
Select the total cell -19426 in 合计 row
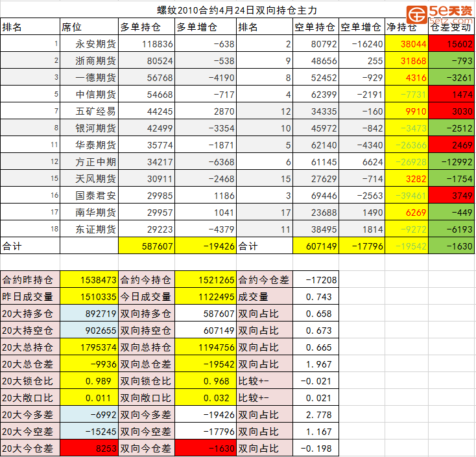pos(206,246)
